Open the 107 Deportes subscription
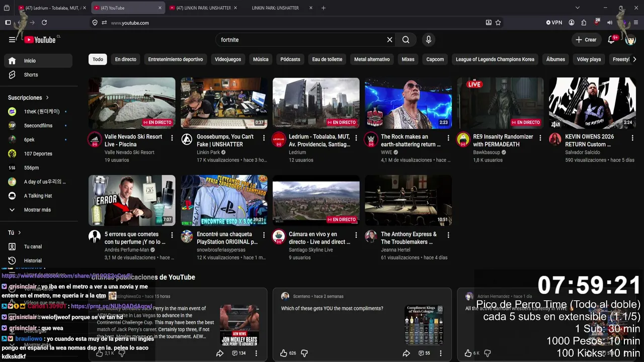This screenshot has height=362, width=644. pyautogui.click(x=38, y=154)
